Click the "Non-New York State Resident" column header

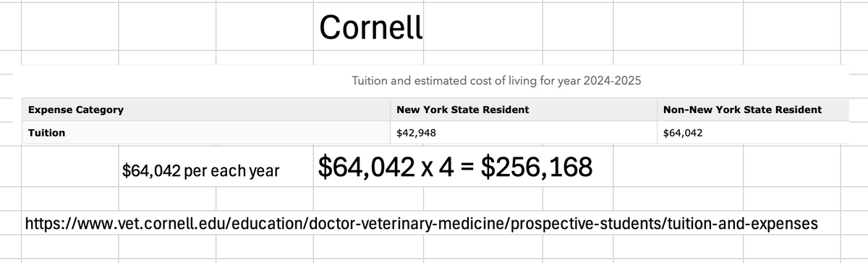click(742, 110)
